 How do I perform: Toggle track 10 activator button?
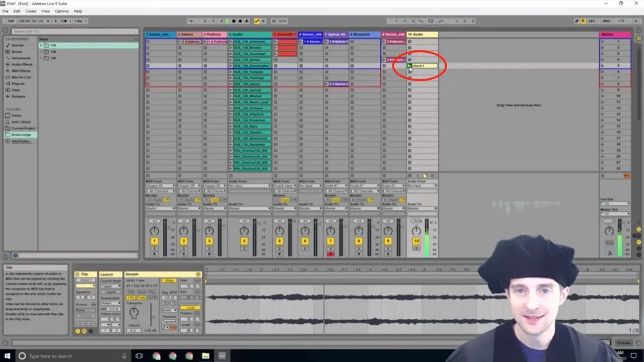pyautogui.click(x=416, y=241)
